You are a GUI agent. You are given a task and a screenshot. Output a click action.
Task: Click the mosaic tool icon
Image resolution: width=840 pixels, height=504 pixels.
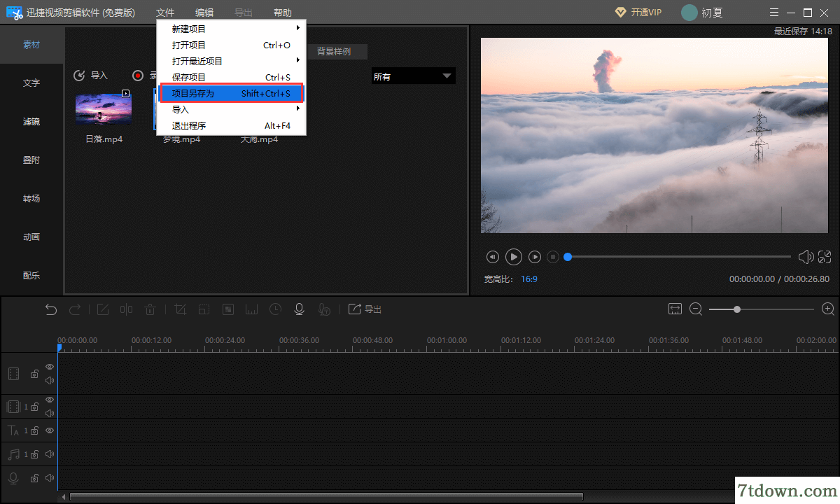227,309
